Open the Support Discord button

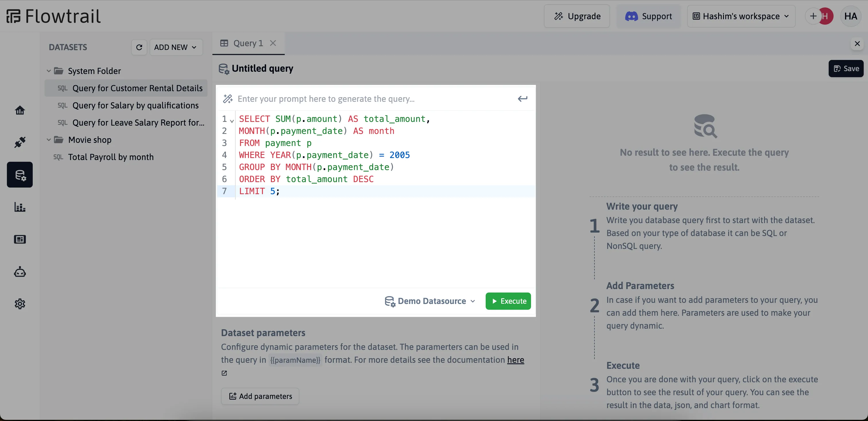649,16
